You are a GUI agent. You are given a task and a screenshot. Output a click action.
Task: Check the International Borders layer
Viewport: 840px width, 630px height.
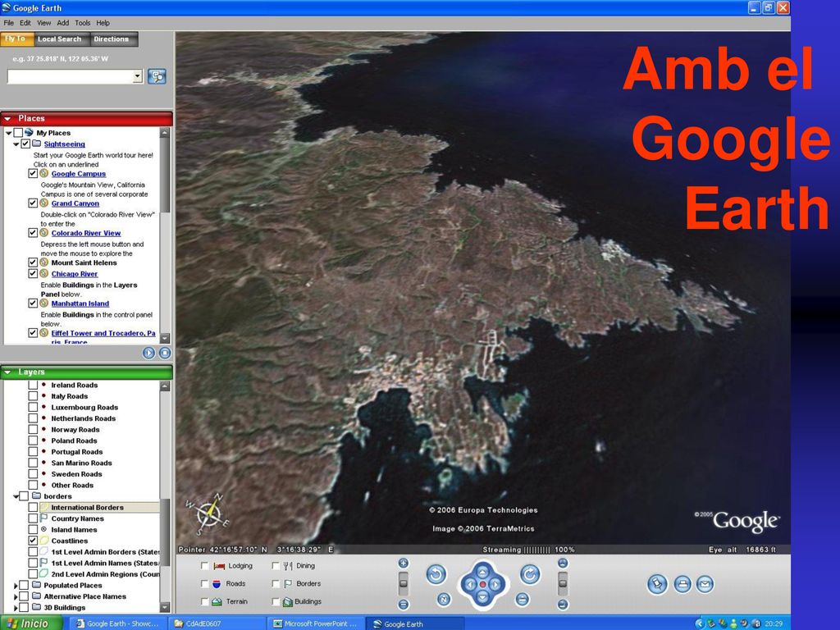coord(33,507)
